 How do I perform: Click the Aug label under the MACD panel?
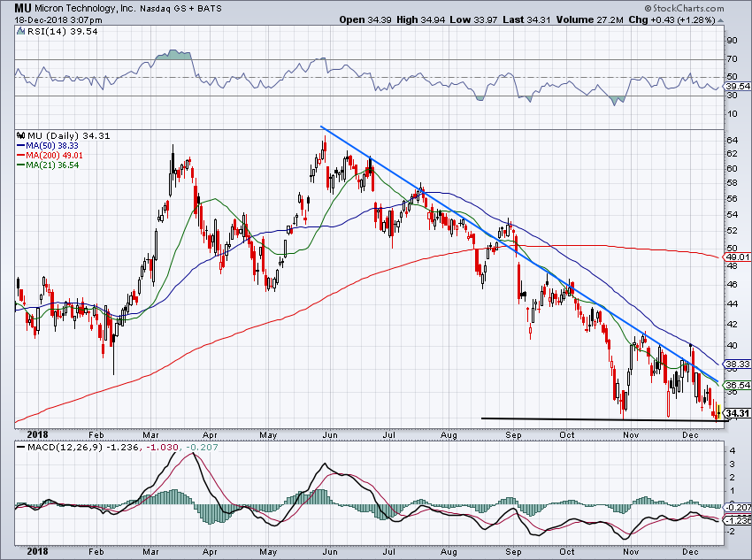click(x=449, y=551)
